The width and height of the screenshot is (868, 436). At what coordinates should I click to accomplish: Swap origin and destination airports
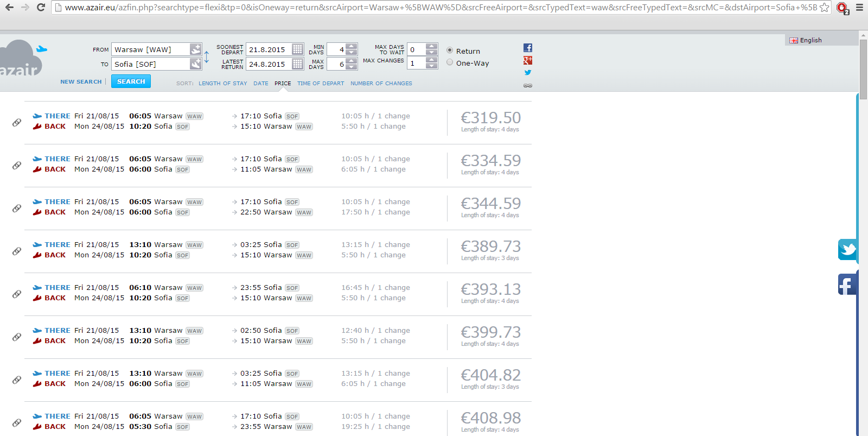coord(207,57)
